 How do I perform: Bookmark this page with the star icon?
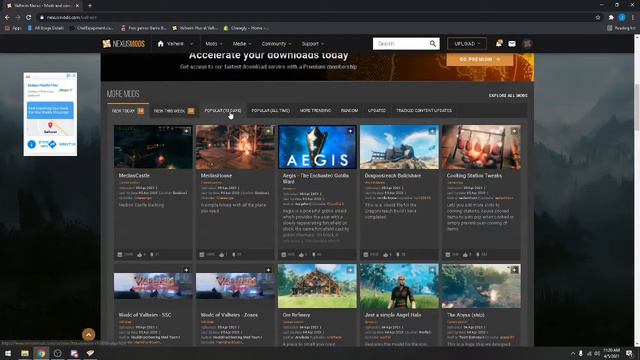(x=598, y=17)
